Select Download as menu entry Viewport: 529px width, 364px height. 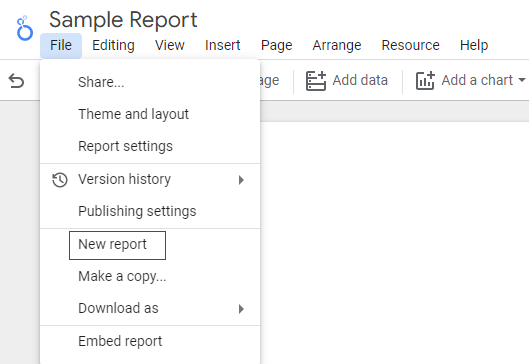click(x=150, y=308)
